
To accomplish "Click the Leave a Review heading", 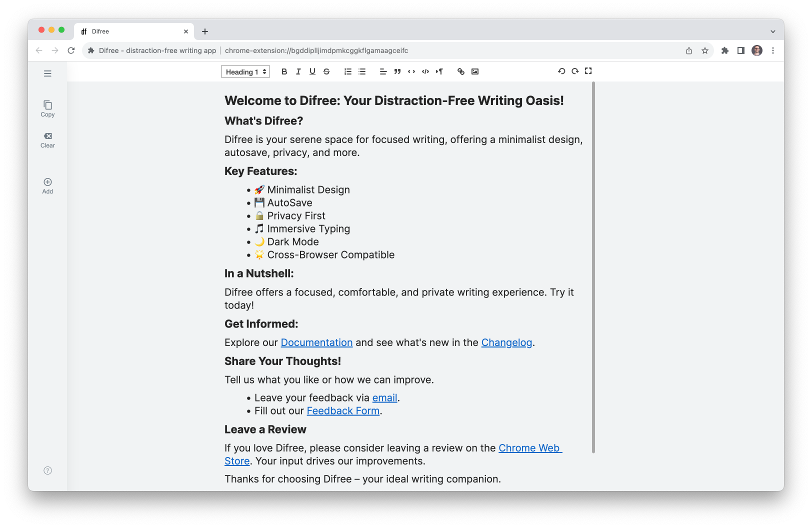I will point(265,429).
